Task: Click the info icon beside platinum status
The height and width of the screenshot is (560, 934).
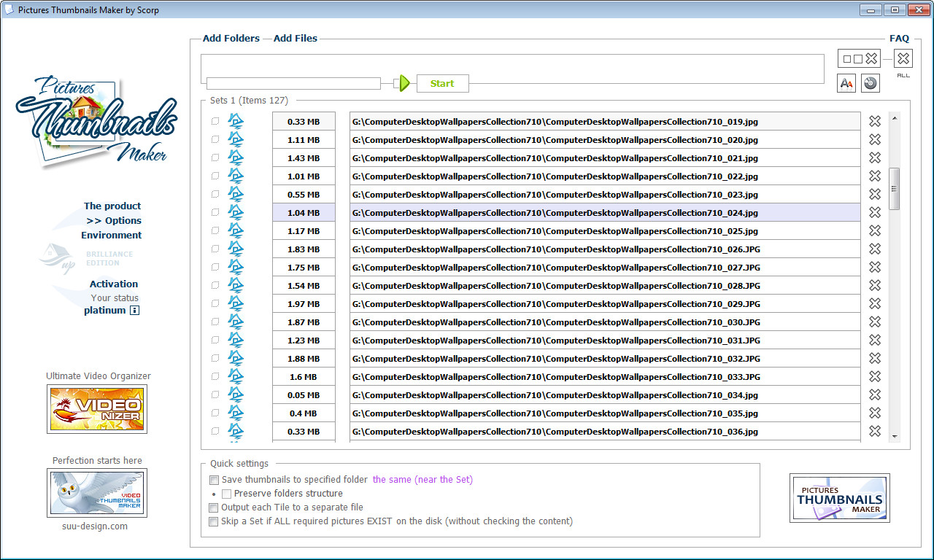Action: [x=134, y=311]
